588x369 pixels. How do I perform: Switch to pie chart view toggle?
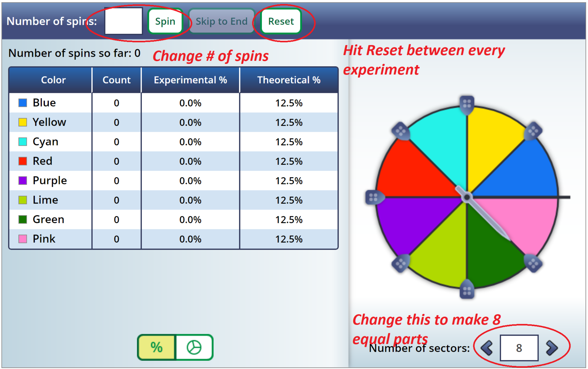194,347
